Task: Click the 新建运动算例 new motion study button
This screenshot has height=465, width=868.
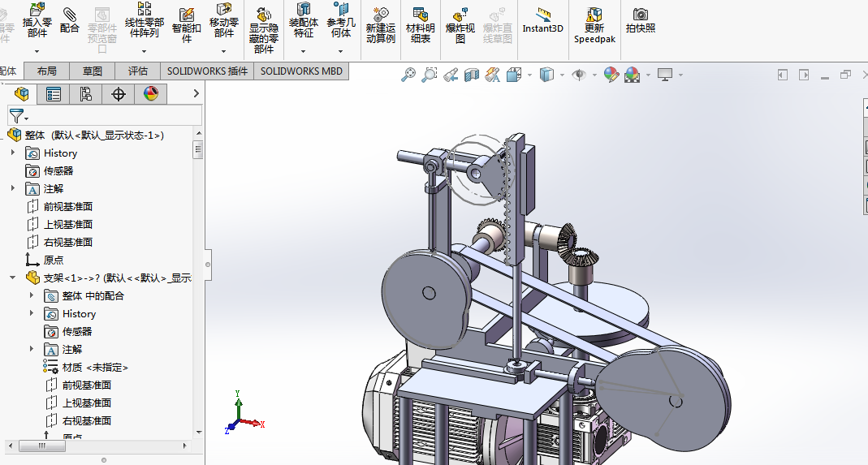Action: coord(380,24)
